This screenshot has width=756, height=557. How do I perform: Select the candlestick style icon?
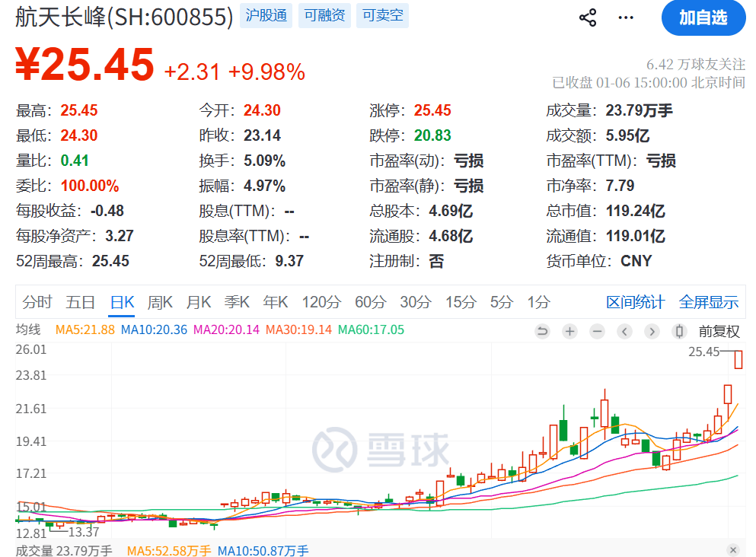click(x=678, y=332)
